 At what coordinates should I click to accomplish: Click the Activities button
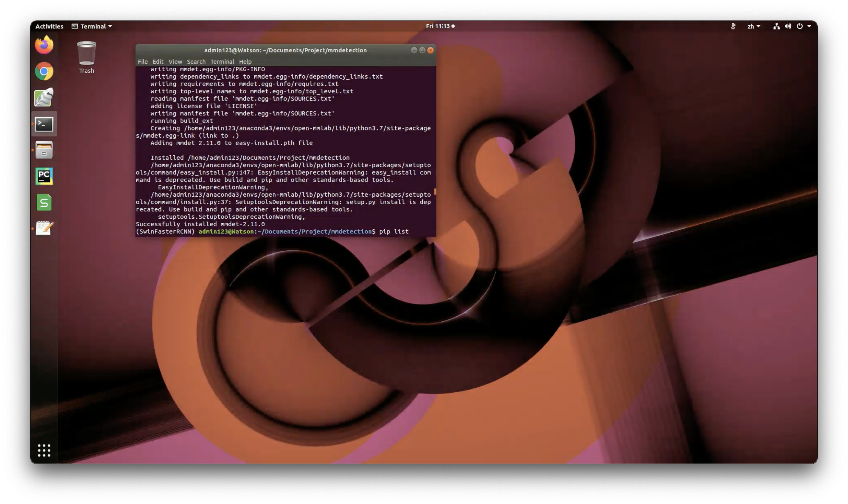tap(49, 26)
